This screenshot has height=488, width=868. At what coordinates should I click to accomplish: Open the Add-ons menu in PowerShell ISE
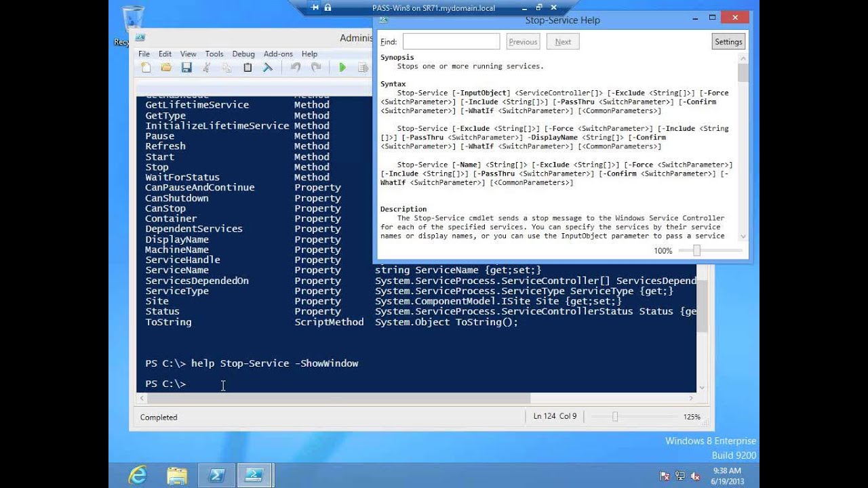click(278, 54)
